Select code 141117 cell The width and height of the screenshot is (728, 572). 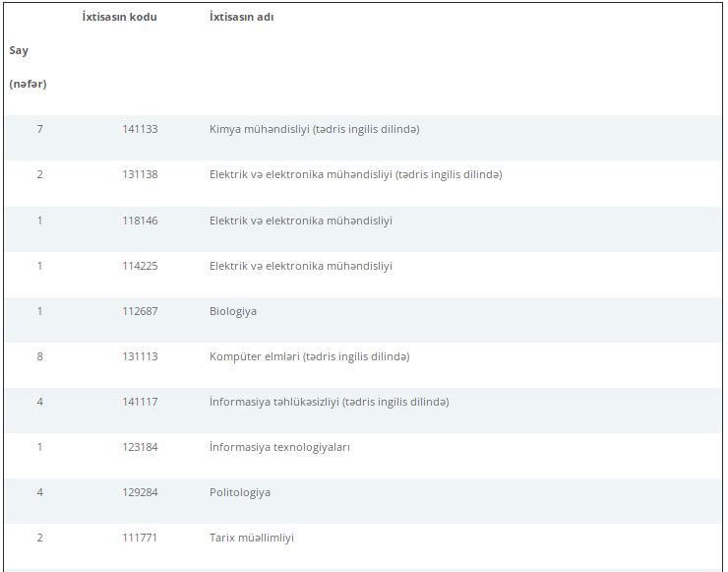click(x=140, y=402)
